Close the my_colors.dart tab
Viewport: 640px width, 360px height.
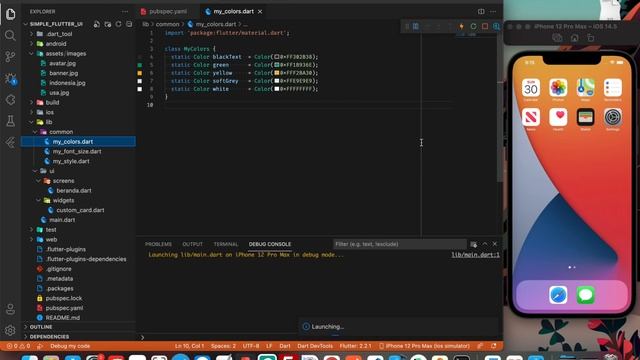pyautogui.click(x=260, y=12)
